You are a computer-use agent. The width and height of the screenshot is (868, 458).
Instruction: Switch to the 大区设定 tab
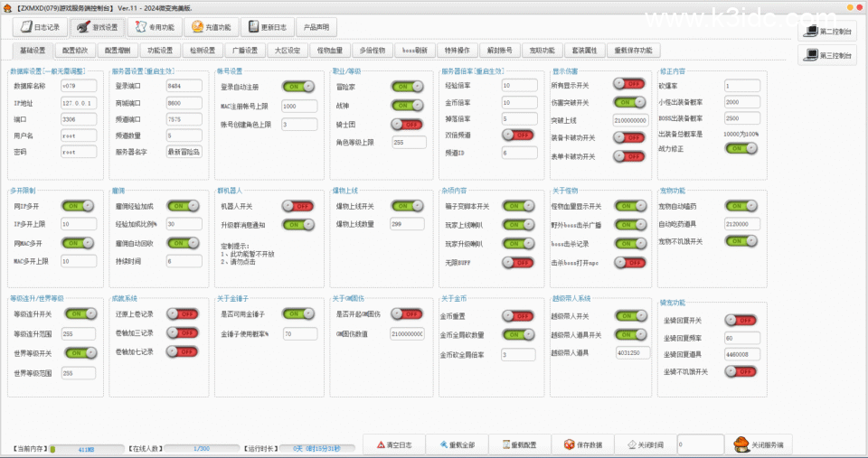(x=288, y=51)
